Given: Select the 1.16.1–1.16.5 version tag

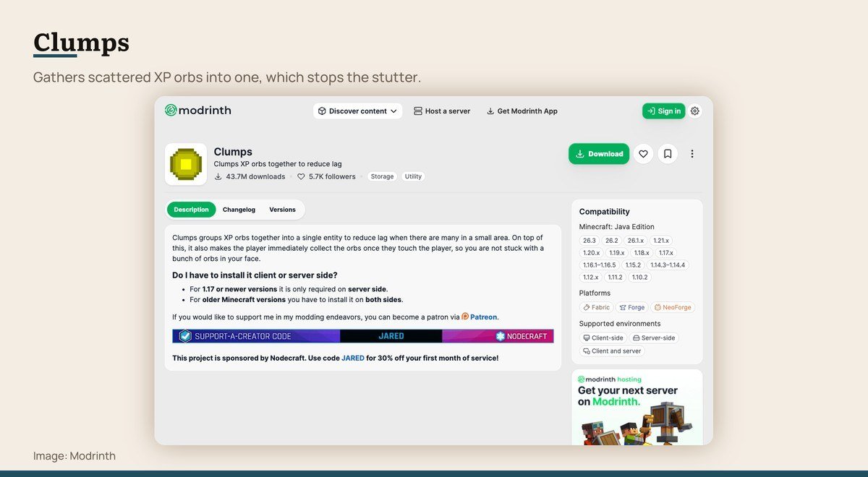Looking at the screenshot, I should tap(600, 265).
